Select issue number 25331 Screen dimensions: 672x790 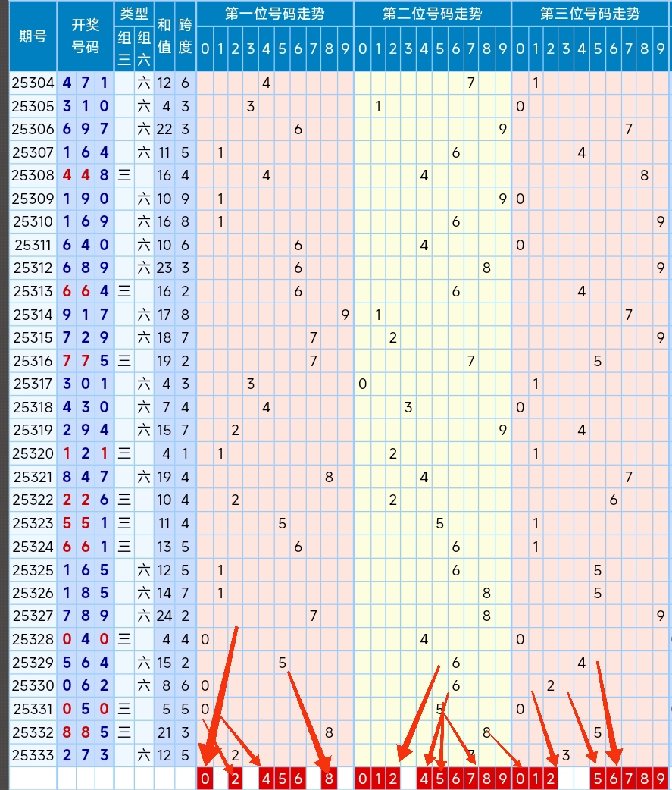tap(33, 709)
